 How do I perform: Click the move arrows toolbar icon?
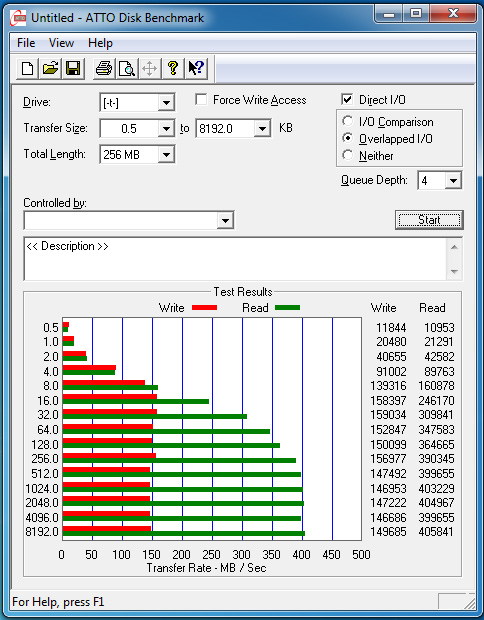pos(150,68)
